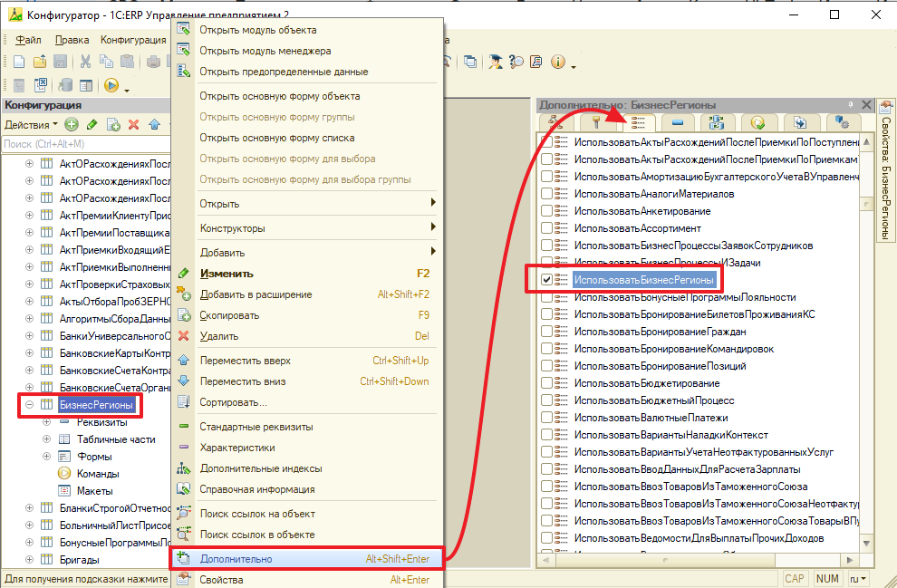Open the Правка menu
The image size is (897, 588).
point(72,40)
